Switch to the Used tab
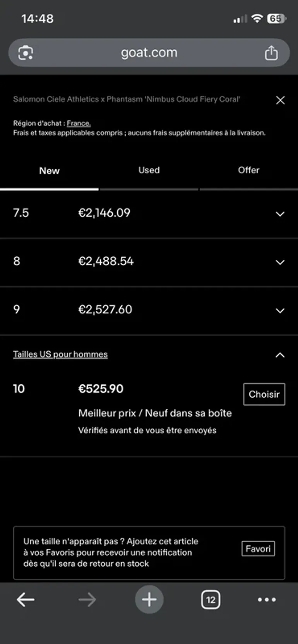The image size is (298, 644). tap(149, 170)
